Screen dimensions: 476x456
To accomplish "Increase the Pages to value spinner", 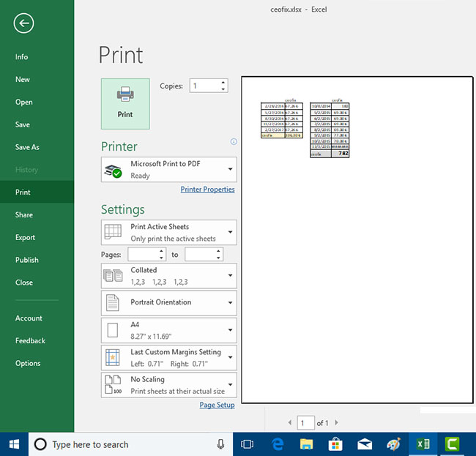I will [218, 251].
